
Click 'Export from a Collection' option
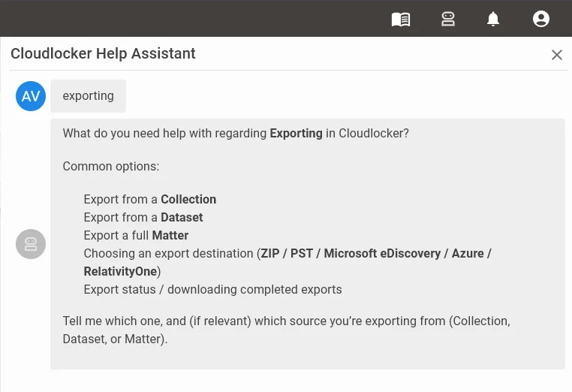pyautogui.click(x=150, y=199)
